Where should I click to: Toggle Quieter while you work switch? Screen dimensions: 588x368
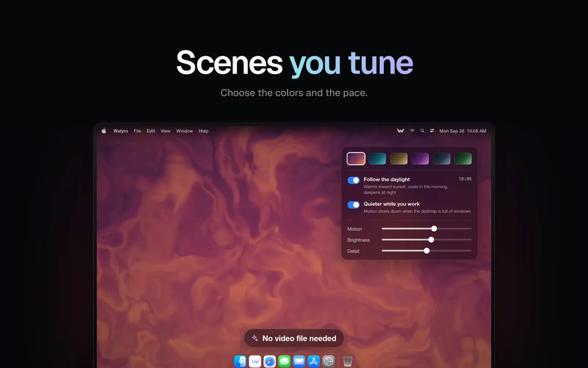pyautogui.click(x=354, y=205)
